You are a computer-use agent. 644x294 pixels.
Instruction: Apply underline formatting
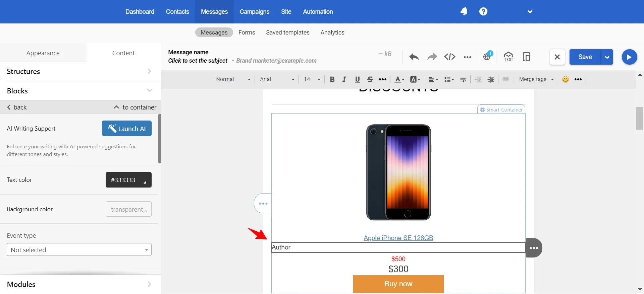[x=357, y=79]
